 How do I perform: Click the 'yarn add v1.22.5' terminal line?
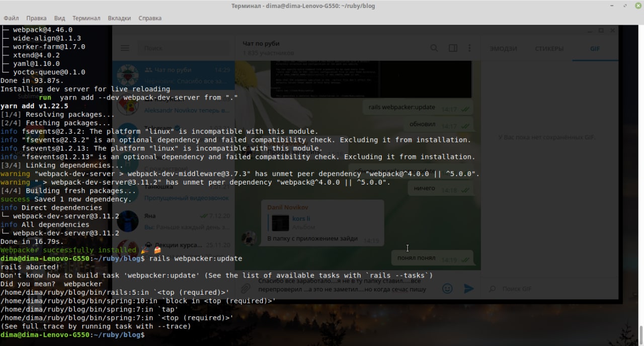pyautogui.click(x=34, y=106)
